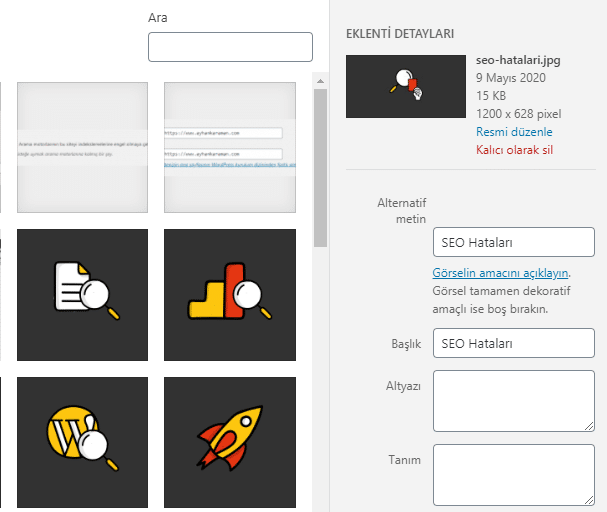Select the rocket image thumbnail
Image resolution: width=607 pixels, height=512 pixels.
[230, 442]
